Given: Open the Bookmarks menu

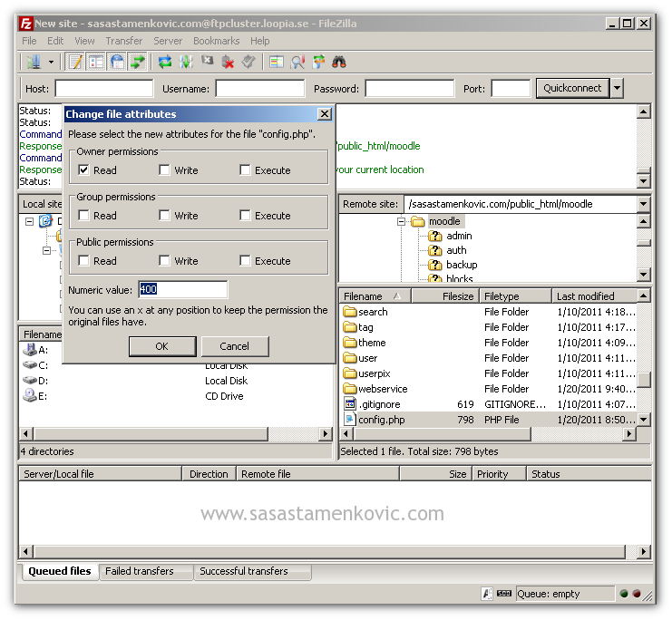Looking at the screenshot, I should pos(216,41).
